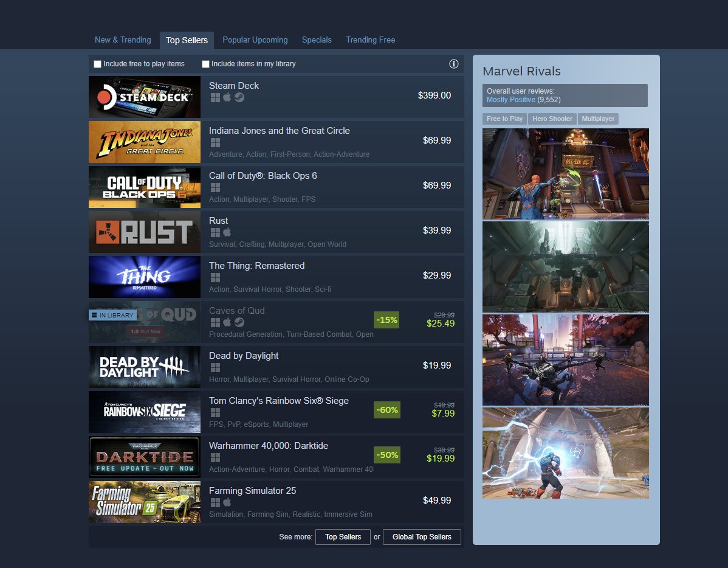View Marvel Rivals lightning hero screenshot

pyautogui.click(x=566, y=453)
